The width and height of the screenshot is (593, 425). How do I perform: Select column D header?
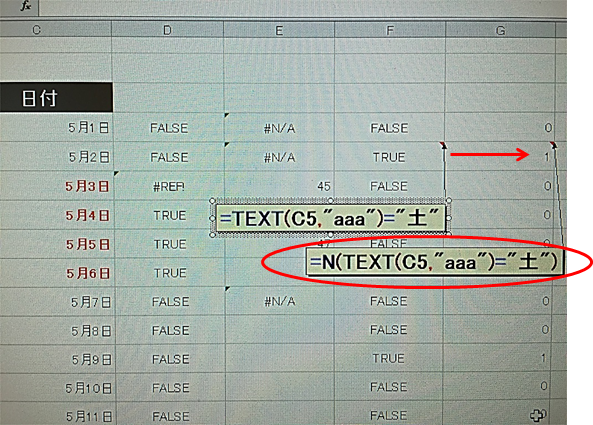coord(167,30)
